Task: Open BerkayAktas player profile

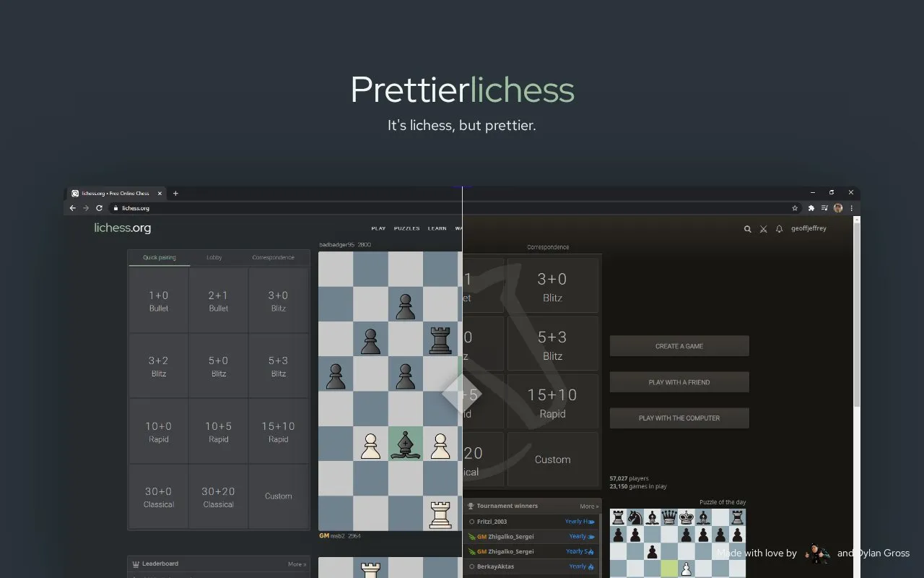Action: point(495,566)
